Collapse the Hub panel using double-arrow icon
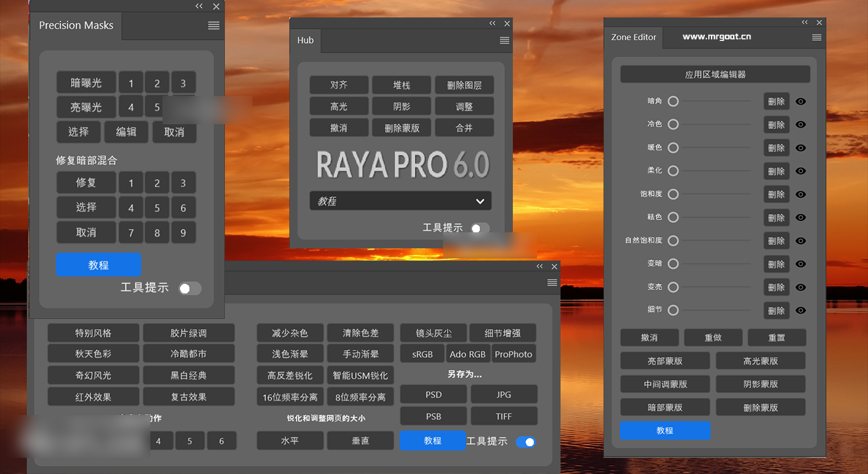This screenshot has height=474, width=868. (x=493, y=23)
